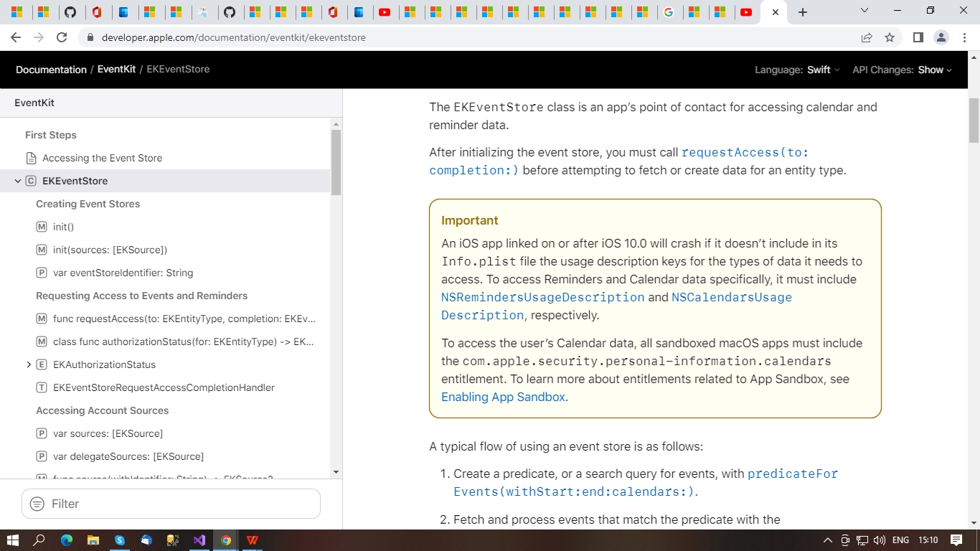
Task: Open the volume control in system tray
Action: point(880,540)
